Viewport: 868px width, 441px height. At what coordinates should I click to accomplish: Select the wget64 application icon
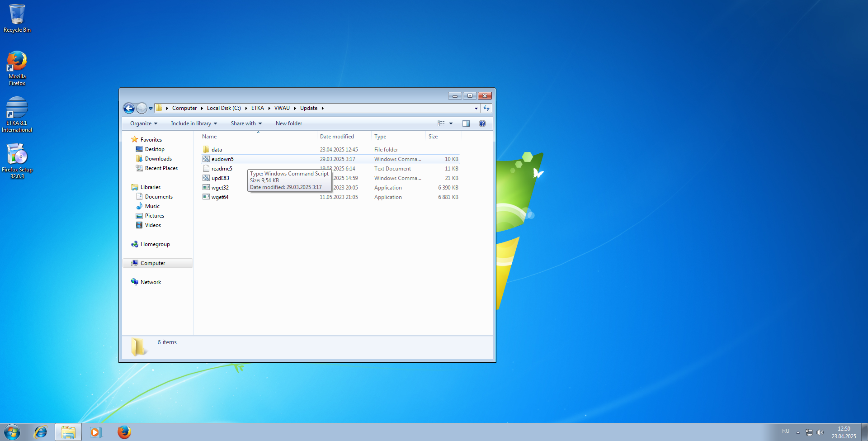pyautogui.click(x=206, y=197)
